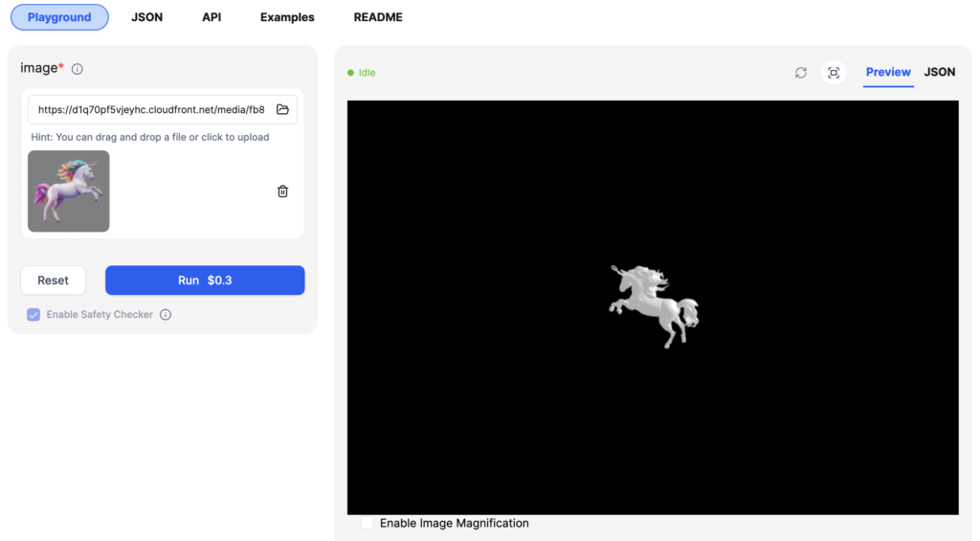Viewport: 980px width, 541px height.
Task: Open the JSON tab in top navigation
Action: (146, 17)
